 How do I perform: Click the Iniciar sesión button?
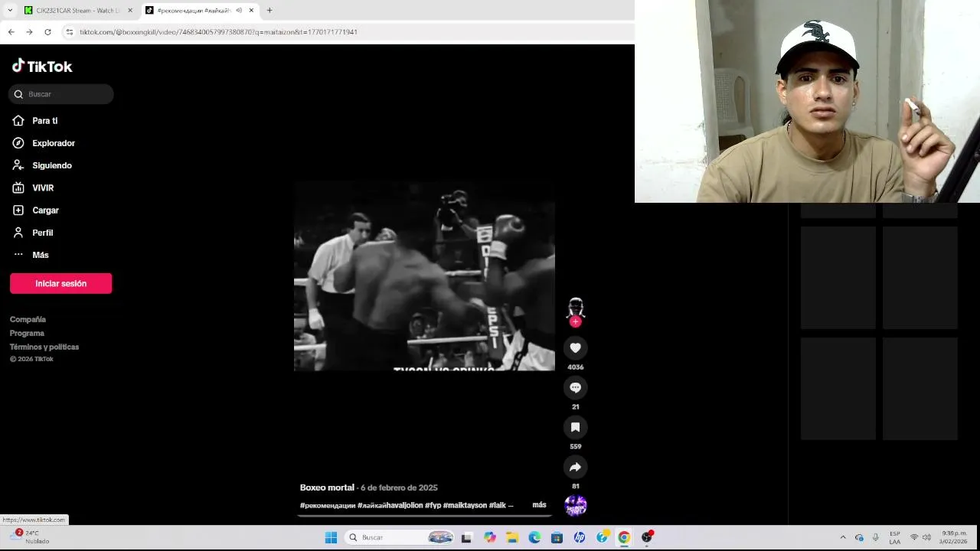[x=60, y=283]
